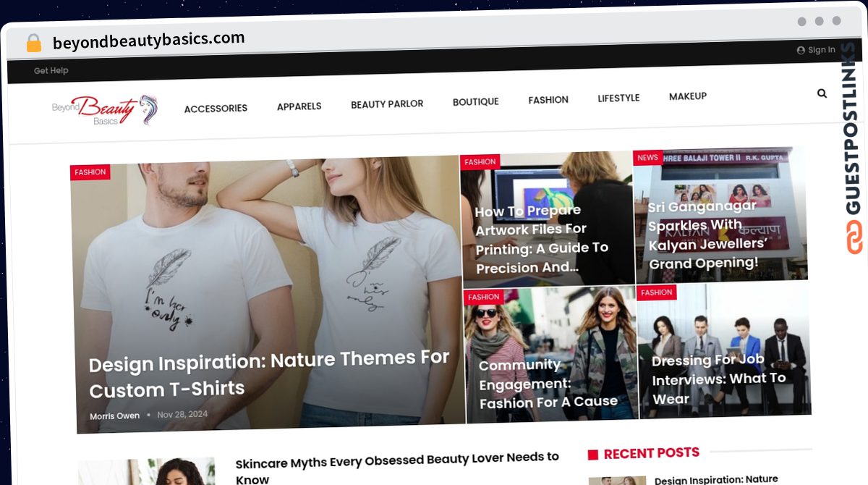This screenshot has height=485, width=868.
Task: Open the Boutique category
Action: coord(475,102)
